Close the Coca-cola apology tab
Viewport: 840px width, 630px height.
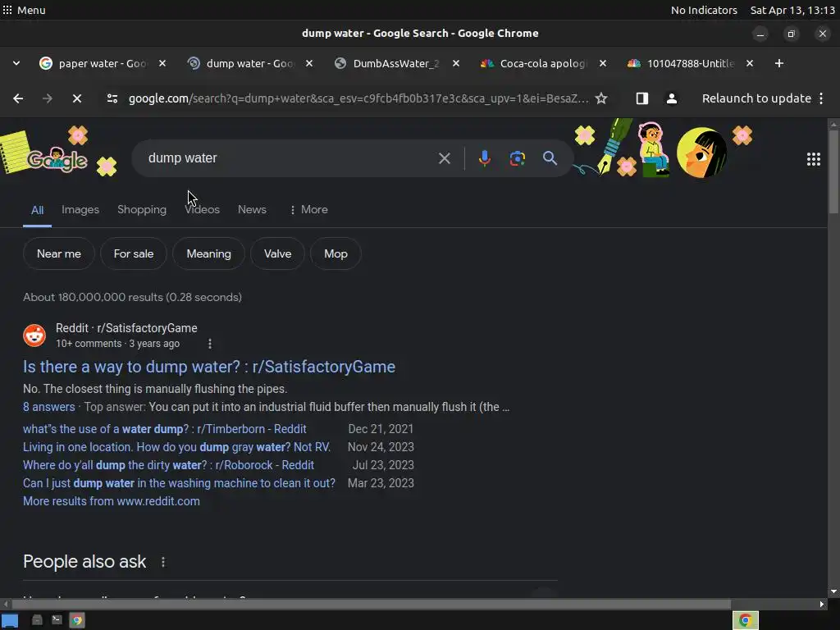click(x=603, y=63)
